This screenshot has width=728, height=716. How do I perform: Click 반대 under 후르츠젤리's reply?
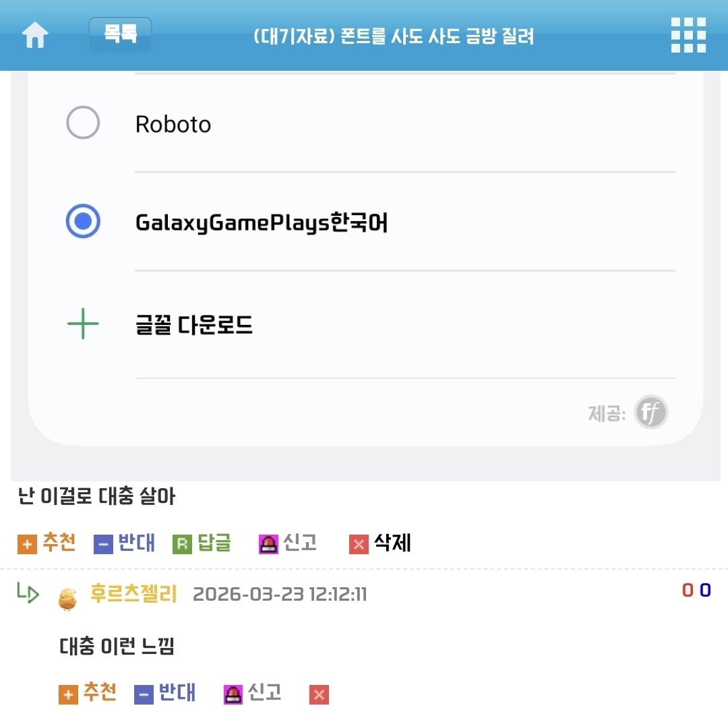[x=177, y=692]
